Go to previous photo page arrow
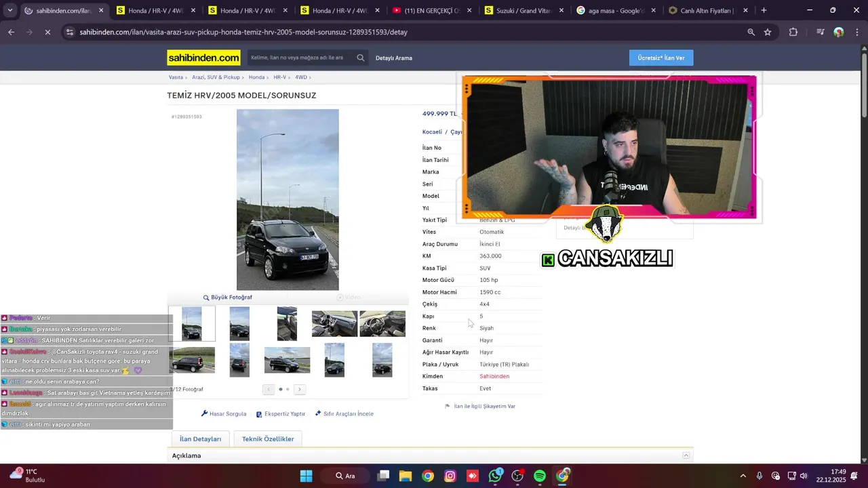 click(x=269, y=389)
